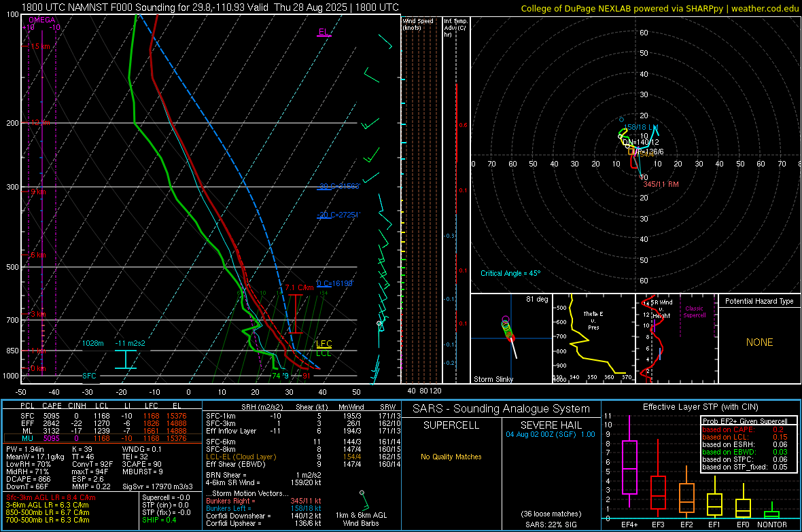Click the Sfc-3km AGL LR = 8.4 C/km text
This screenshot has width=802, height=532.
[x=51, y=497]
